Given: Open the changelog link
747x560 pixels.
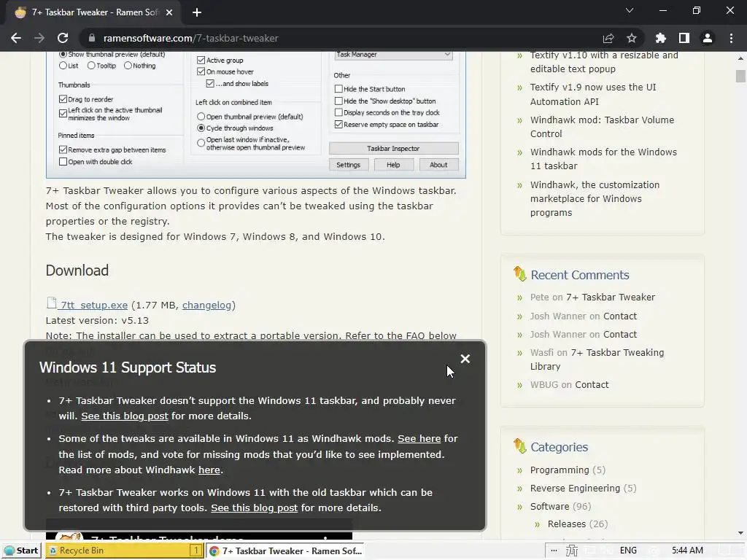Looking at the screenshot, I should pyautogui.click(x=206, y=306).
